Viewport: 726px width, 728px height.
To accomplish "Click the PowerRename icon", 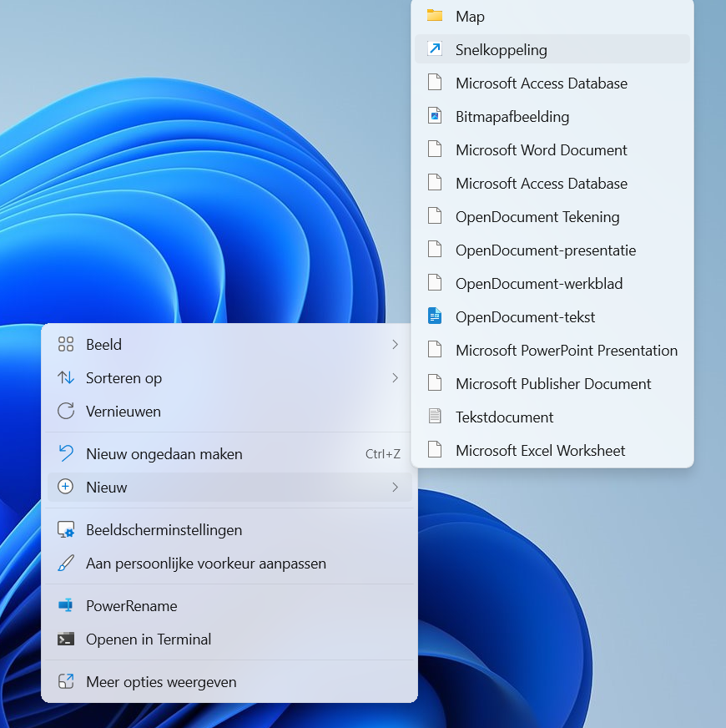I will pos(66,606).
